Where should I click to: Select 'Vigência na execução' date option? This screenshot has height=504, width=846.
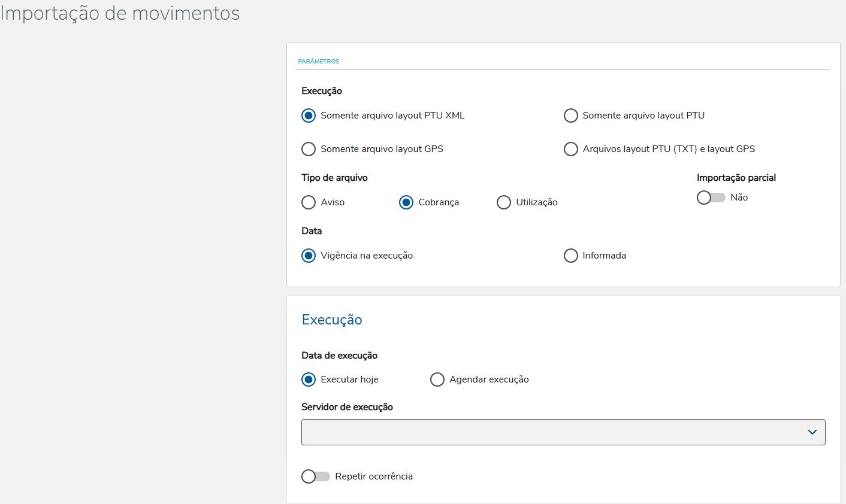coord(309,256)
